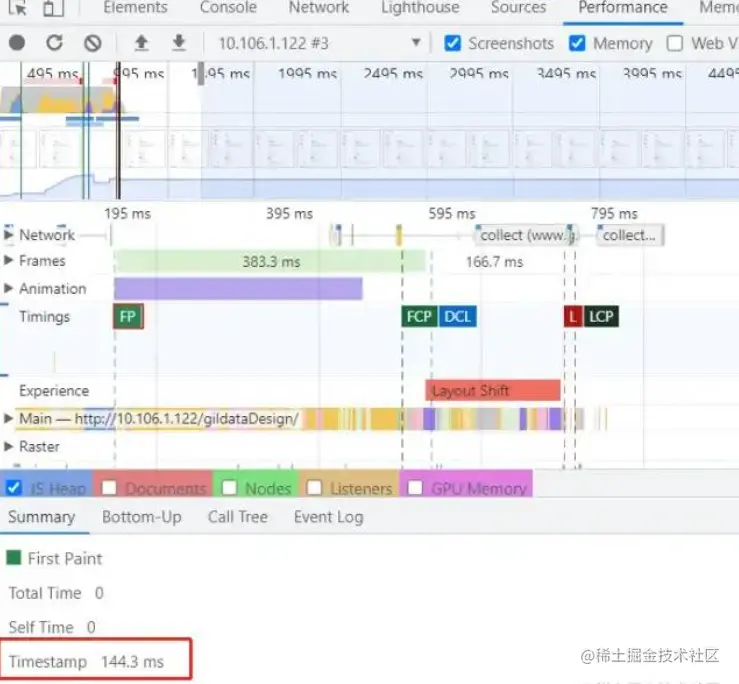Click the Timestamp 144.3 ms value

(x=132, y=661)
